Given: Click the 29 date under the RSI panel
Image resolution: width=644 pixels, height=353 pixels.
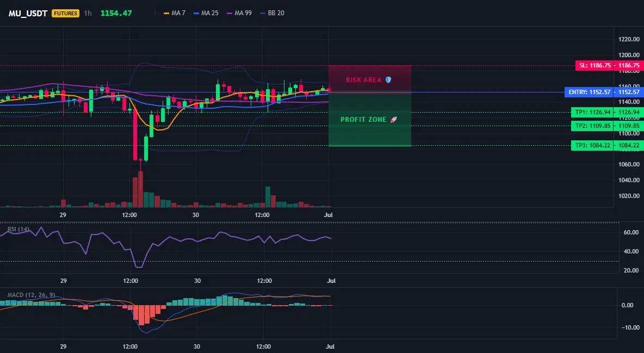Looking at the screenshot, I should pyautogui.click(x=63, y=281).
